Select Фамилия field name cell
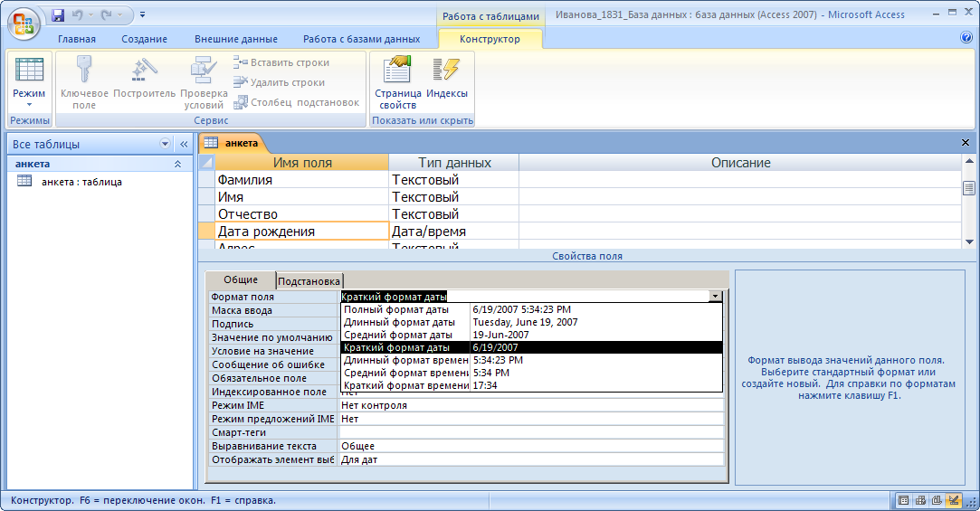 [302, 179]
